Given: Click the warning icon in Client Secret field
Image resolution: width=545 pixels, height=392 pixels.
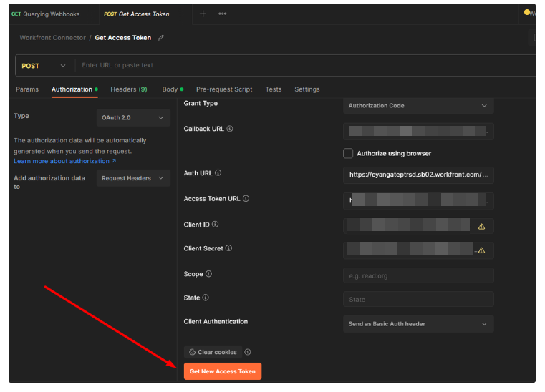Looking at the screenshot, I should [x=481, y=250].
